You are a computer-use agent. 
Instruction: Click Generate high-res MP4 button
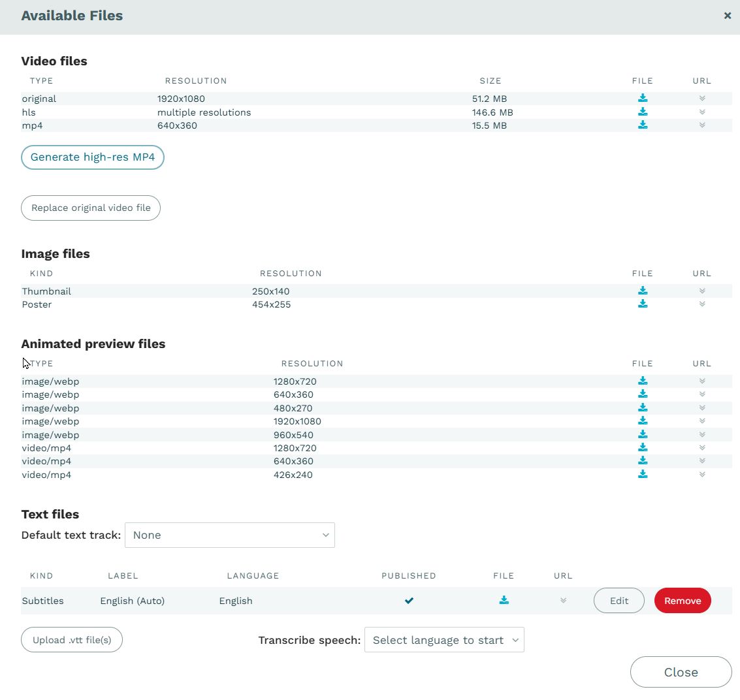click(93, 157)
